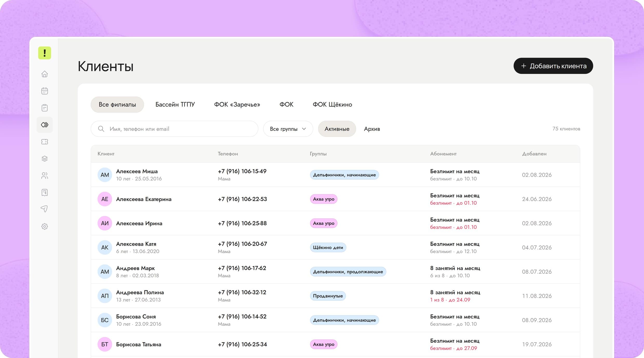Expand the Все группы dropdown

[x=288, y=129]
